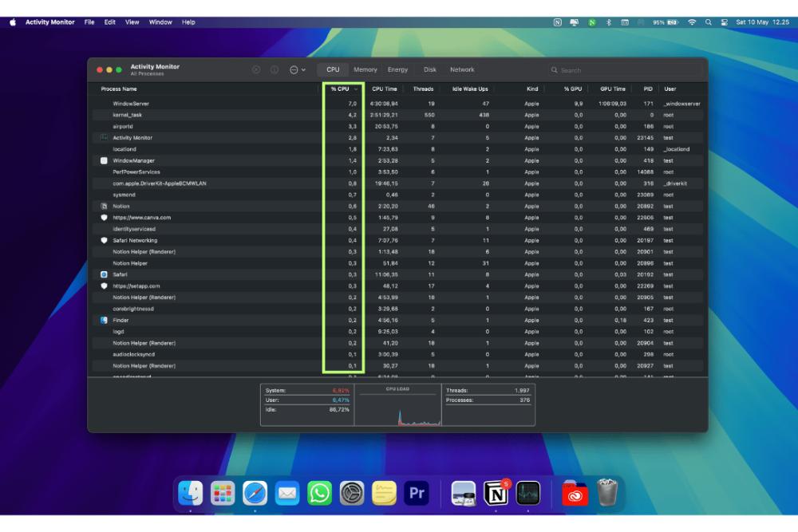This screenshot has height=532, width=798.
Task: Click the Inspect process info icon
Action: point(275,69)
